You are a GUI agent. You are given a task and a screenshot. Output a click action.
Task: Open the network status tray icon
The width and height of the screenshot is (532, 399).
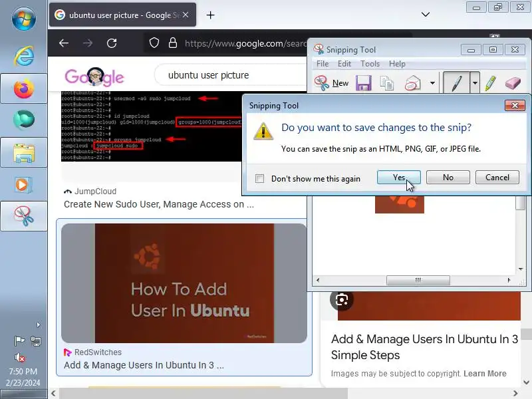(36, 340)
